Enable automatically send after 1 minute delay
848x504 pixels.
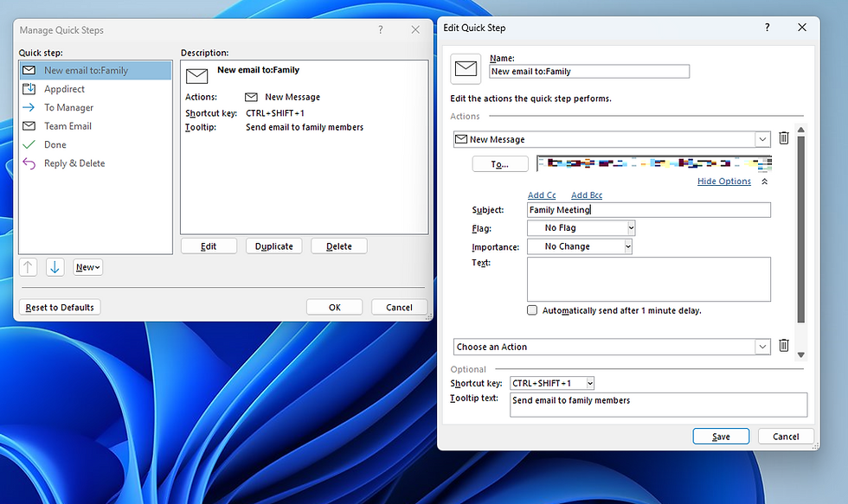[x=532, y=310]
